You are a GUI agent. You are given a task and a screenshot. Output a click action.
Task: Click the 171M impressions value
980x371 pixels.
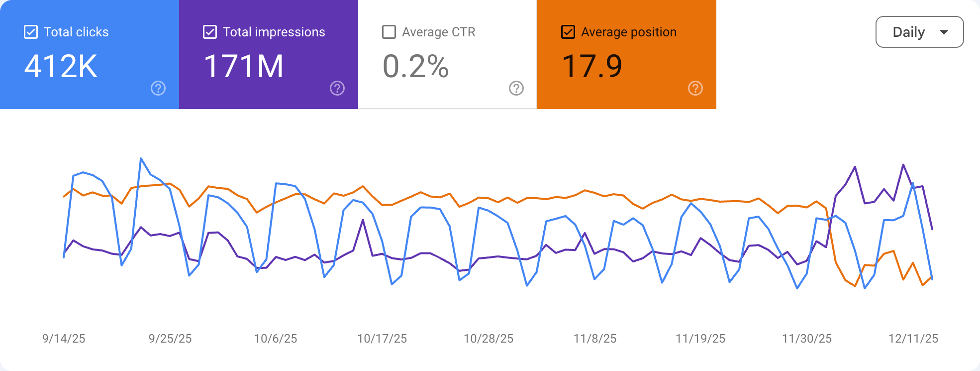pos(244,66)
